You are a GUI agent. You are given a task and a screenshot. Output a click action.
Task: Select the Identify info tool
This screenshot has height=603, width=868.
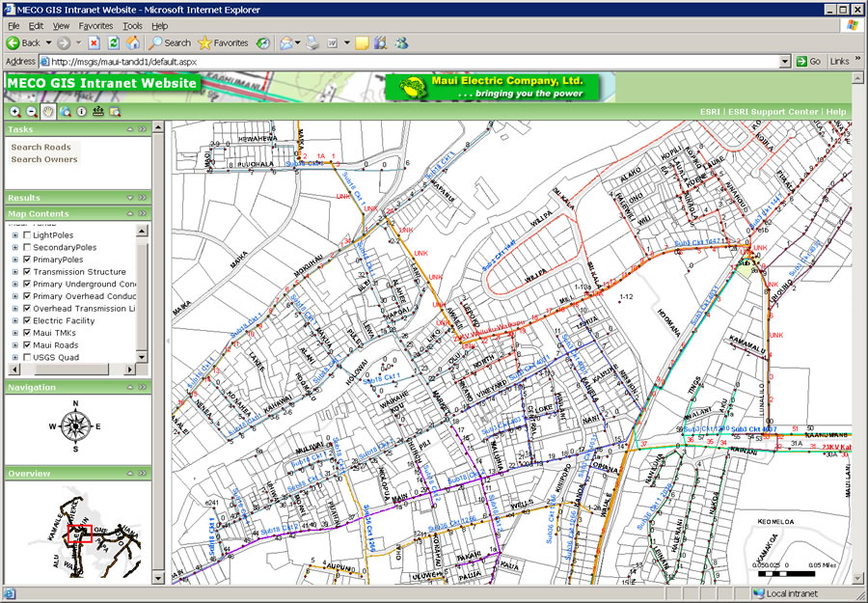(81, 112)
